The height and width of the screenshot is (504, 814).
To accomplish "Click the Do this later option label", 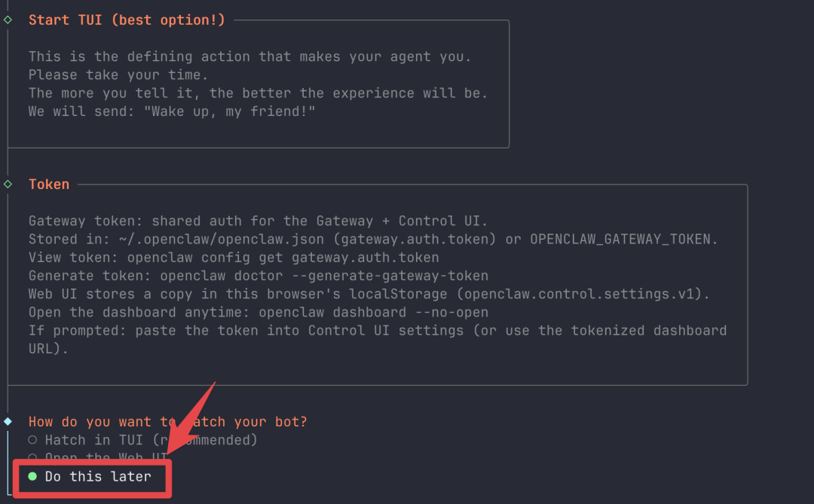I will coord(98,476).
